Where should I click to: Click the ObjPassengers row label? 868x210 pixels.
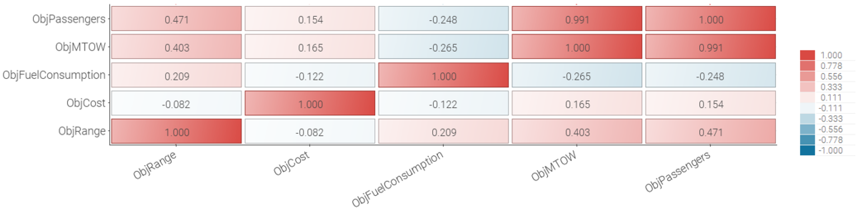point(69,19)
